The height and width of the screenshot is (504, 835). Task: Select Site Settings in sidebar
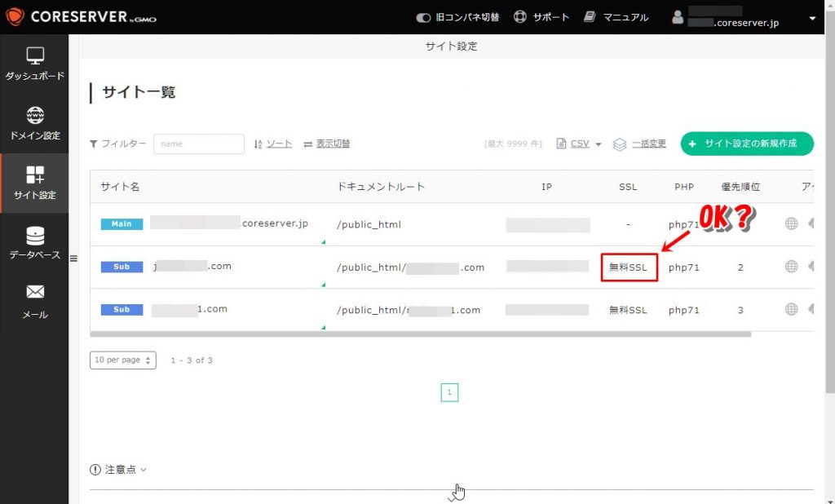(34, 183)
